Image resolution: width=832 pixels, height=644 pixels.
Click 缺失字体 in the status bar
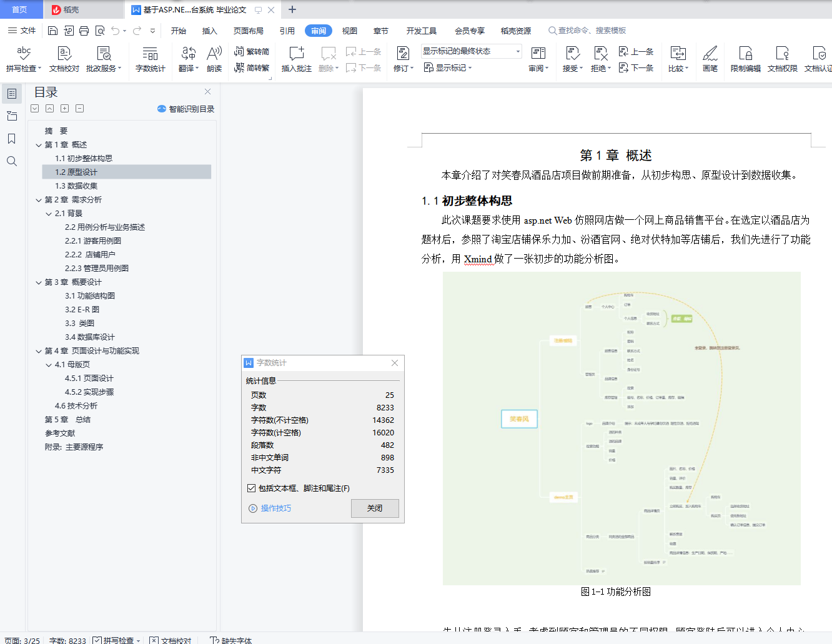pyautogui.click(x=231, y=640)
